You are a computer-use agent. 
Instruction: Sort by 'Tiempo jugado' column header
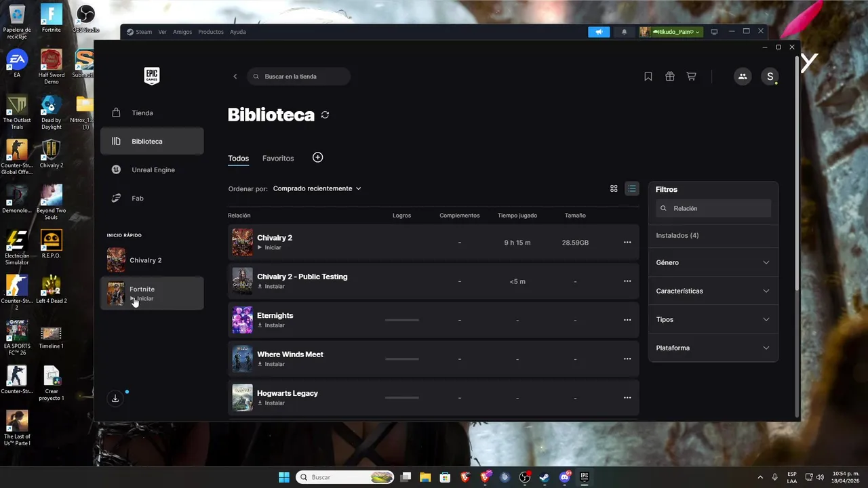coord(517,216)
